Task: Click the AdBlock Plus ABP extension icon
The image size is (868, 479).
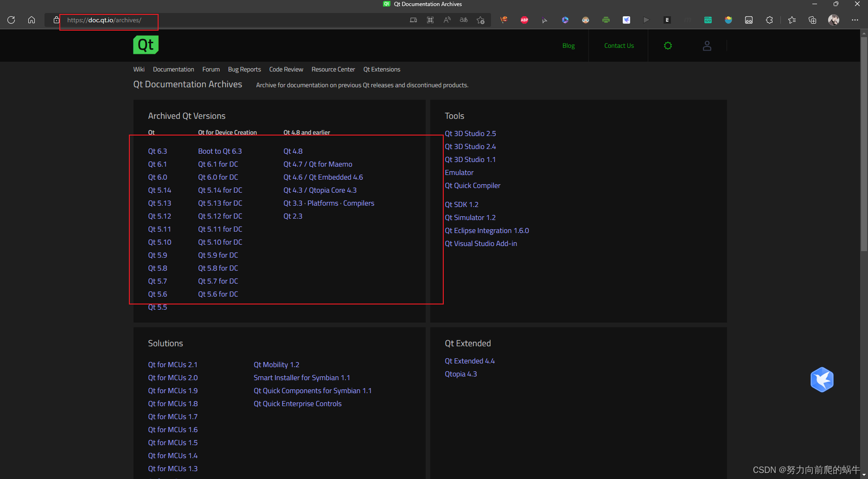Action: 524,20
